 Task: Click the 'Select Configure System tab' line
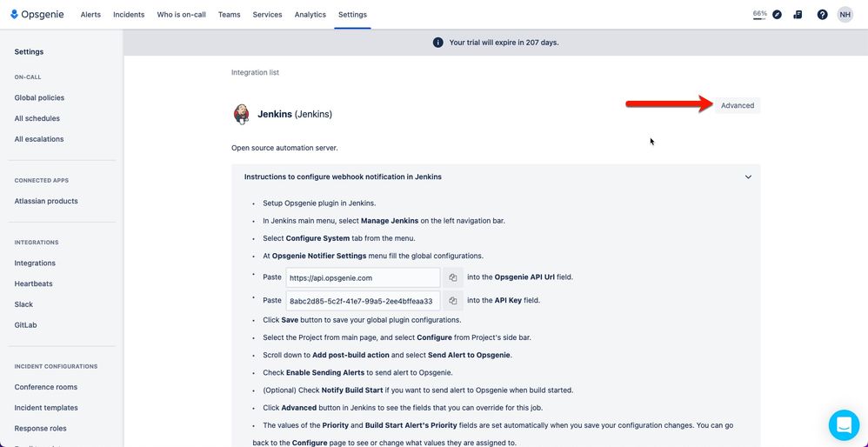[339, 238]
